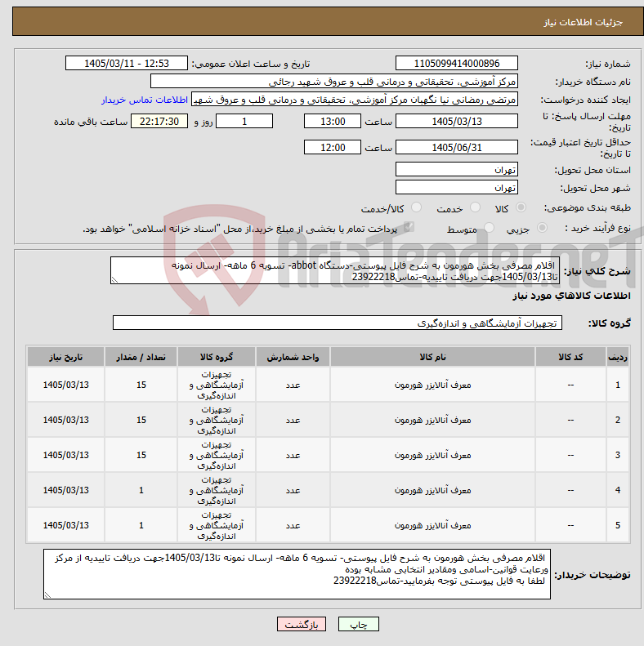
Task: Click the جزئیات اطلاعات نیاز page title
Action: pyautogui.click(x=583, y=22)
